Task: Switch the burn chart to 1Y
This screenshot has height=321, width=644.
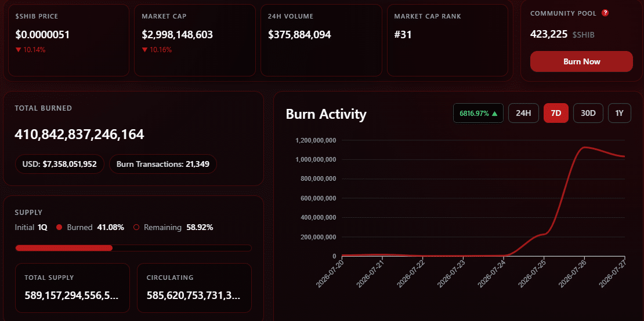Action: pyautogui.click(x=620, y=113)
